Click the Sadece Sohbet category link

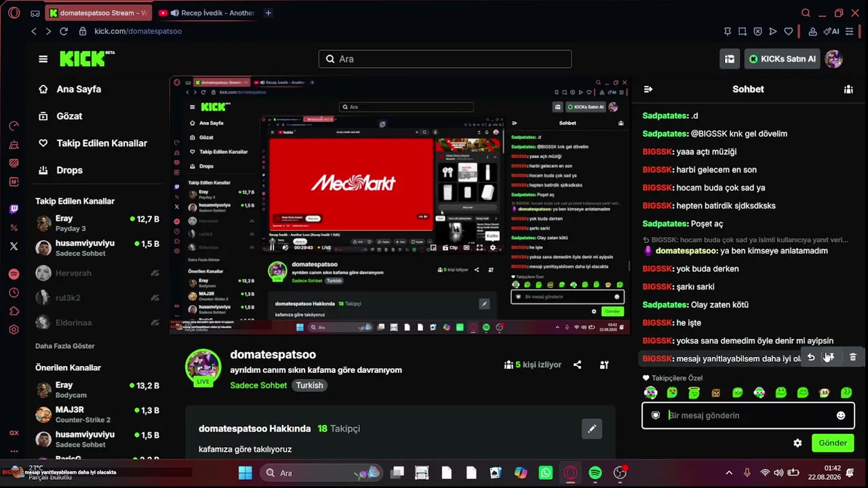258,385
